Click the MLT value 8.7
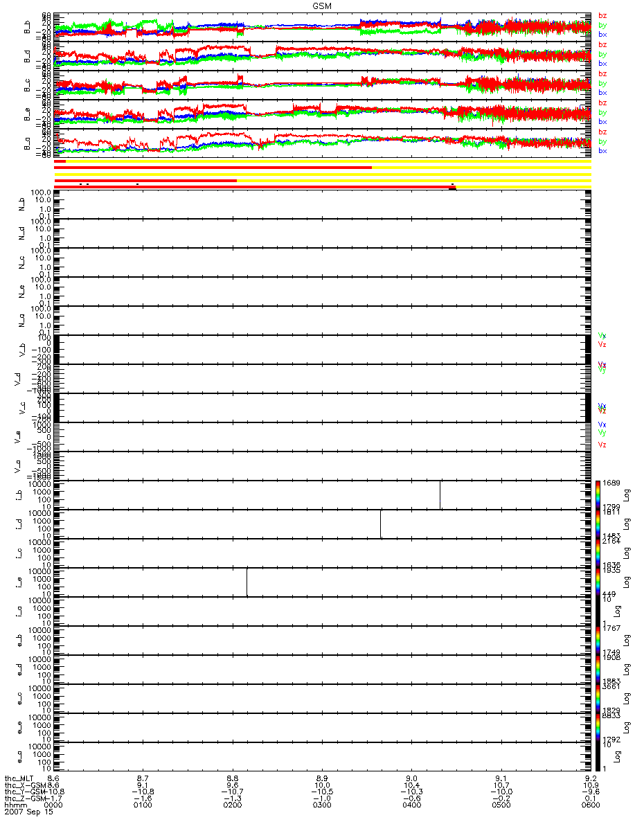The image size is (644, 831). pos(143,778)
